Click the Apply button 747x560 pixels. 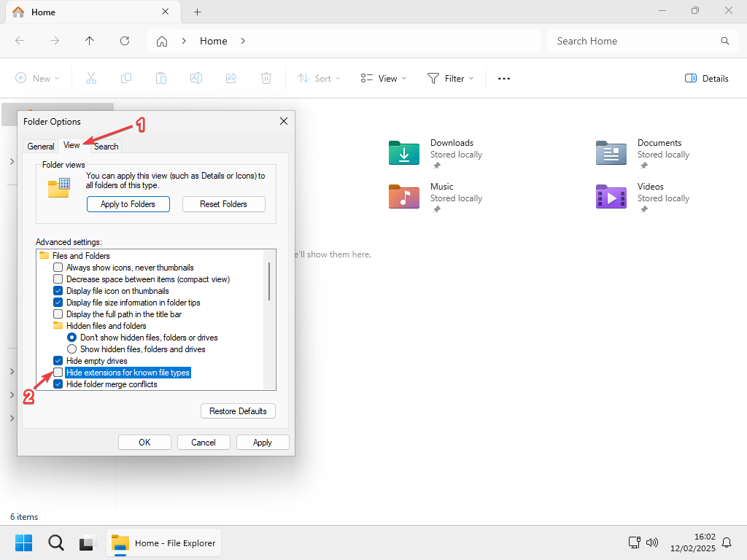263,443
